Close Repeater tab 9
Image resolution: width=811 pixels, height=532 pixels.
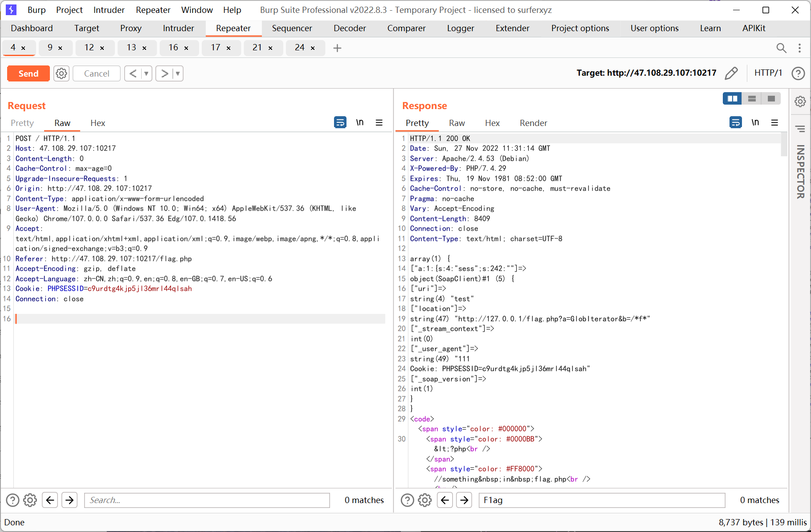click(60, 48)
